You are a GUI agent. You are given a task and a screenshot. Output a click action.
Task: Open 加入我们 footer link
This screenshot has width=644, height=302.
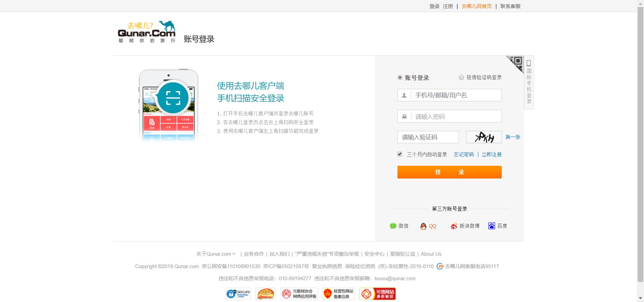pyautogui.click(x=279, y=254)
